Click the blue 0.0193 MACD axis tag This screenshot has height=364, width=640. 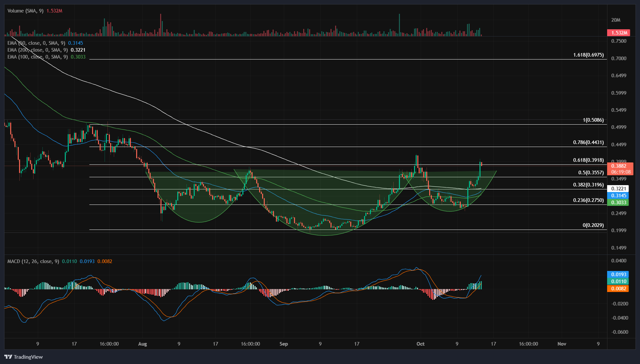point(619,274)
